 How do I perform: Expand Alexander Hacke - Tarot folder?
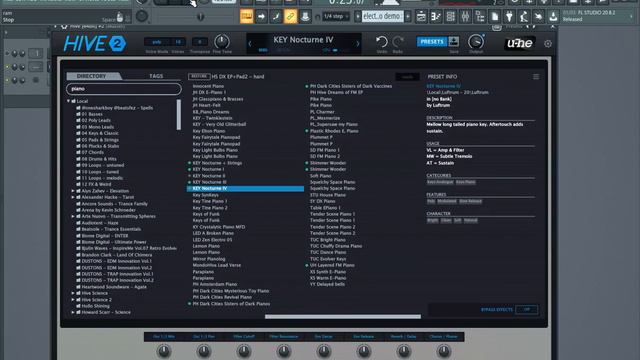[x=73, y=197]
